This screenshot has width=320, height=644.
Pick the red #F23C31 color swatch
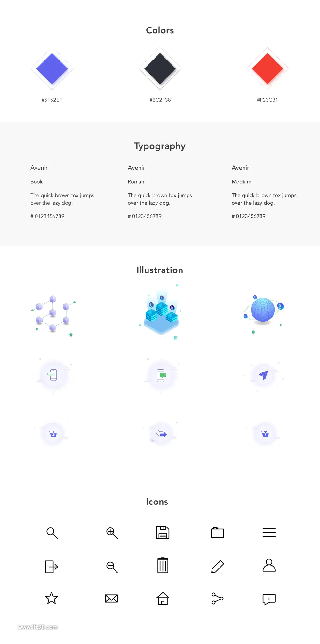coord(268,68)
